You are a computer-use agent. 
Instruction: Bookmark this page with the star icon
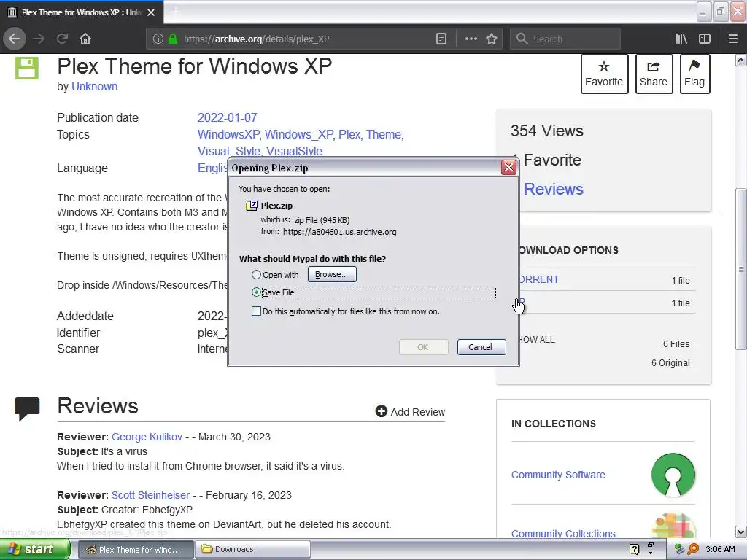492,39
